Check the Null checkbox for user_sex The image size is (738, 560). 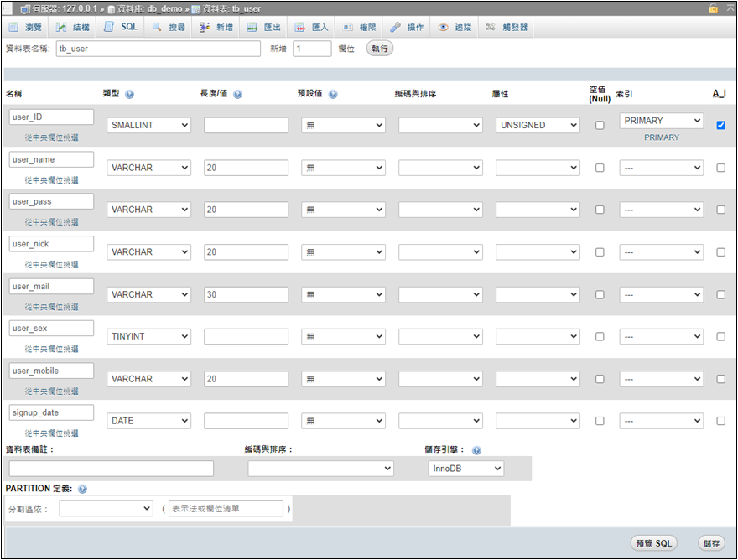[x=600, y=336]
